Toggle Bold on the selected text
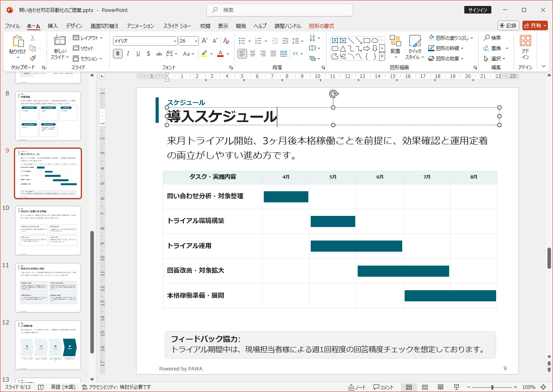 coord(117,53)
